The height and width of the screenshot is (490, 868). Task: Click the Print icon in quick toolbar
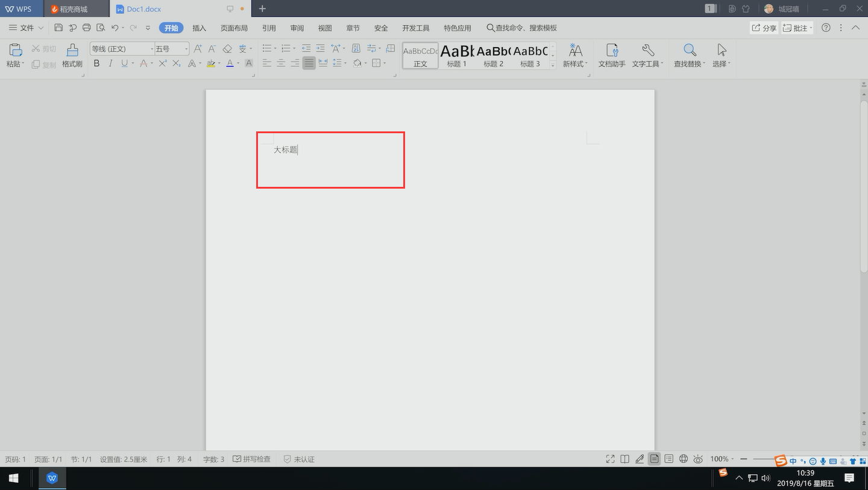click(87, 28)
